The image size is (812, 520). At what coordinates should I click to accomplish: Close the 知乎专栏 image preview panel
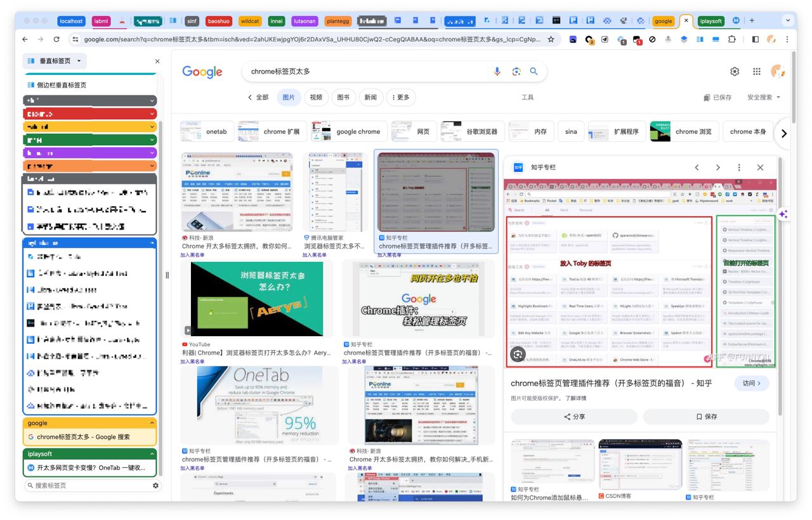(760, 167)
